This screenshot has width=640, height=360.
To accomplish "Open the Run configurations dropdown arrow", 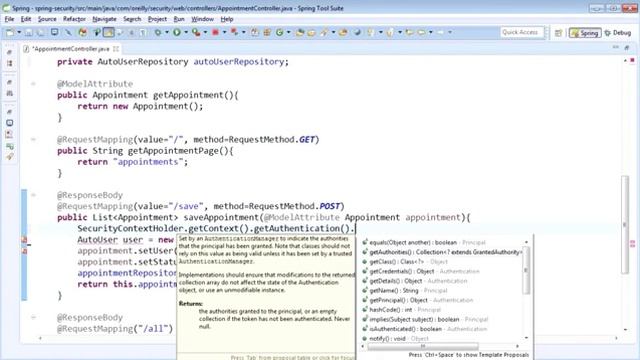I will 186,33.
